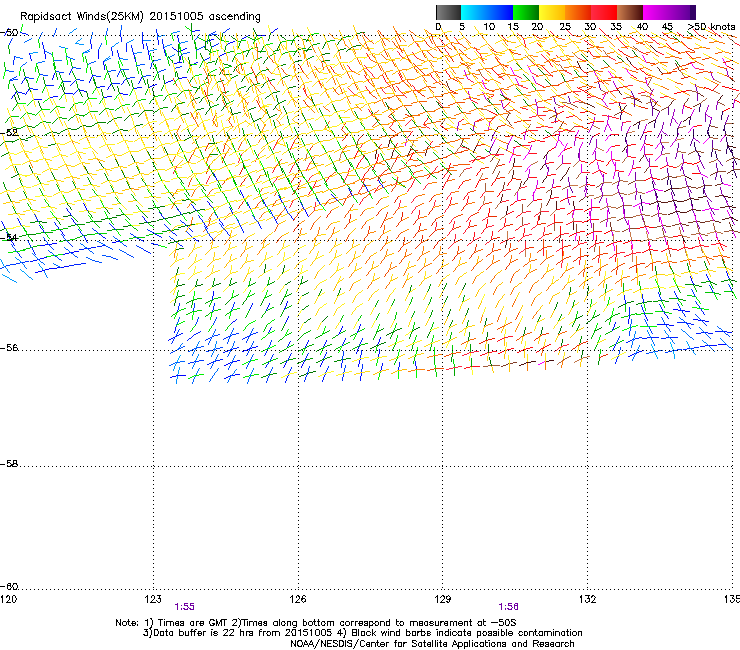Click the purple time stamp '1:55'
Image resolution: width=740 pixels, height=650 pixels.
click(x=185, y=607)
